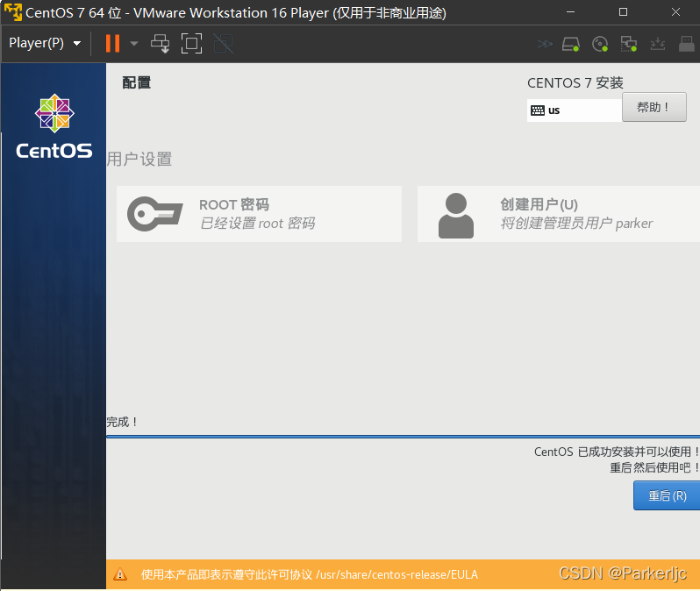Click the warning triangle icon in the EULA bar
The image size is (700, 591).
119,574
